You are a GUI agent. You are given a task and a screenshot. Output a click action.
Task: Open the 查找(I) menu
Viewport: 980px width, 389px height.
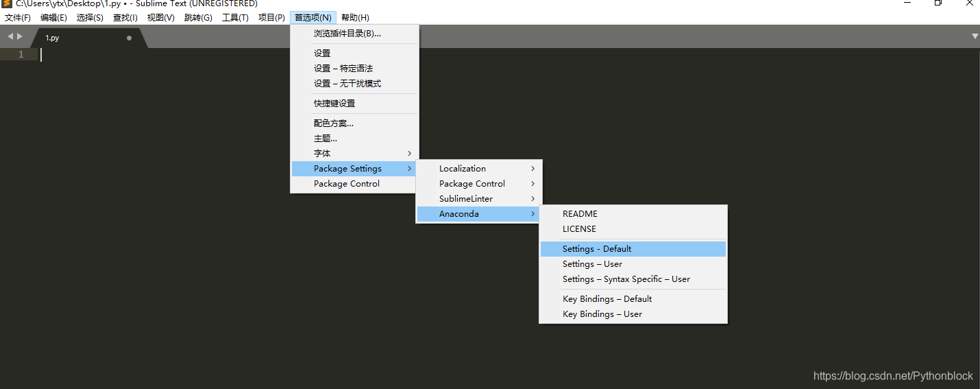[x=125, y=17]
